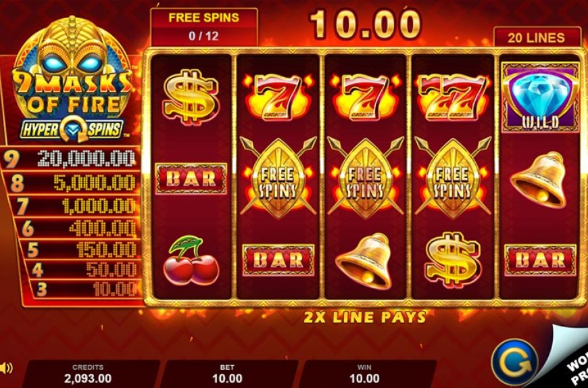Viewport: 588px width, 388px height.
Task: Open the Bet 10.00 field
Action: coord(227,374)
